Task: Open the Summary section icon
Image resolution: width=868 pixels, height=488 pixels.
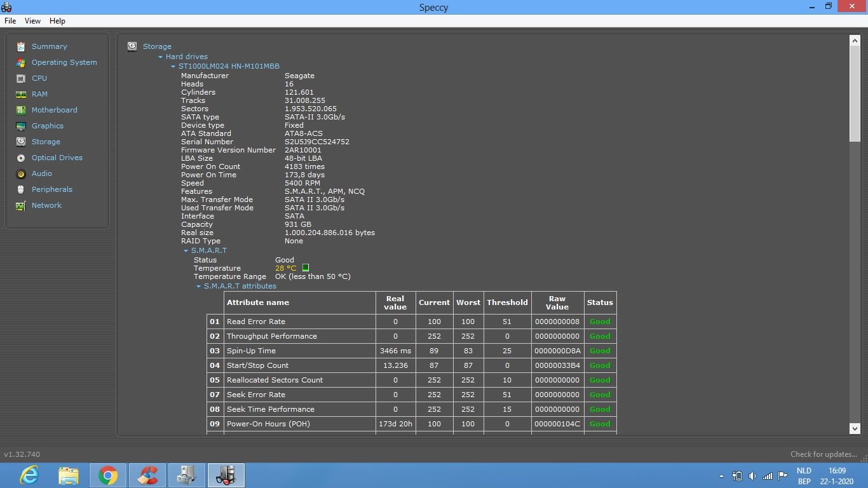Action: [21, 46]
